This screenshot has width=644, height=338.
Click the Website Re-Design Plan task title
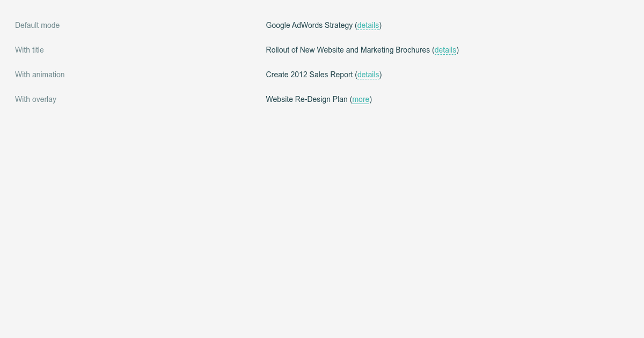(x=306, y=99)
